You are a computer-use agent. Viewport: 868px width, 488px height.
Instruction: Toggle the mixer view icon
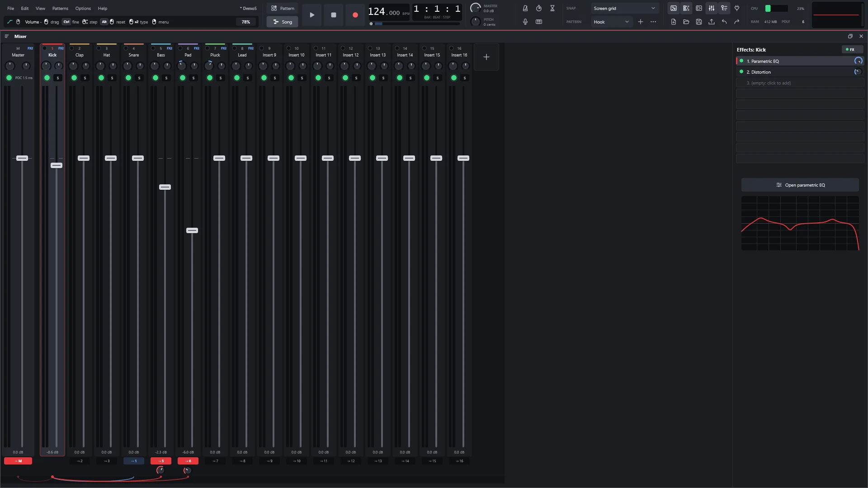pyautogui.click(x=712, y=8)
